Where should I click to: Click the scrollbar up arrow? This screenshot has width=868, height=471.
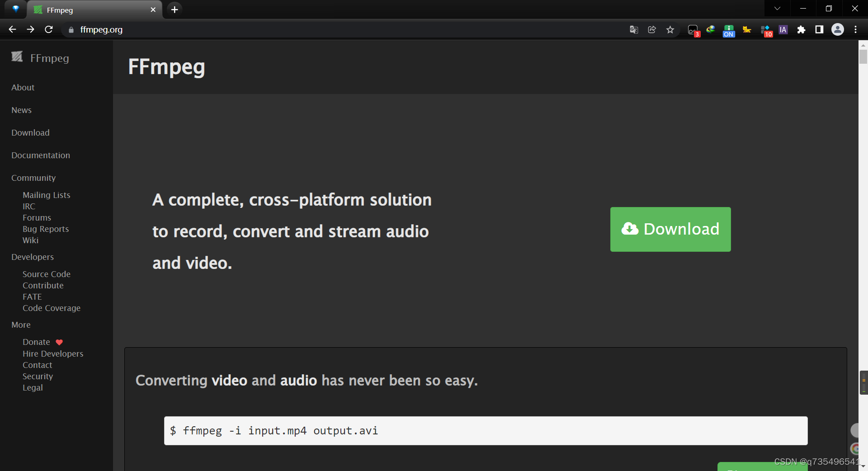(863, 45)
